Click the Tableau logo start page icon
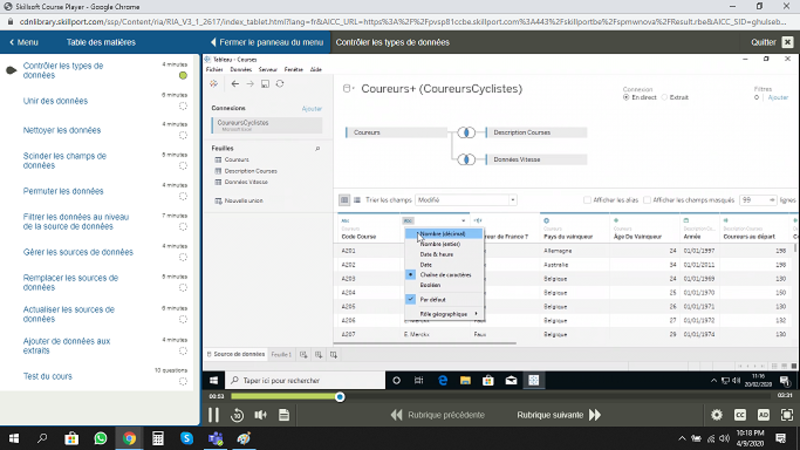This screenshot has height=450, width=800. pyautogui.click(x=214, y=84)
